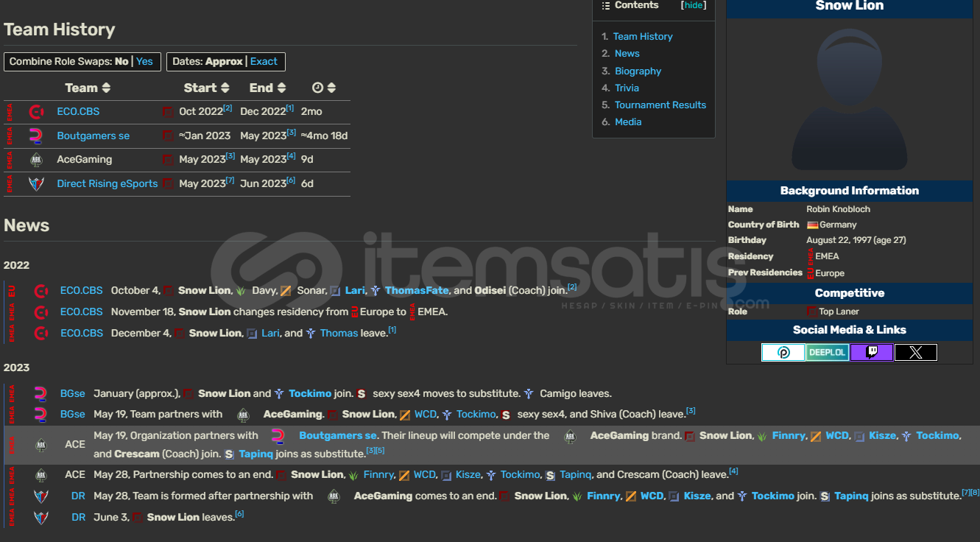The height and width of the screenshot is (542, 980).
Task: Open the X (Twitter) profile icon
Action: point(916,353)
